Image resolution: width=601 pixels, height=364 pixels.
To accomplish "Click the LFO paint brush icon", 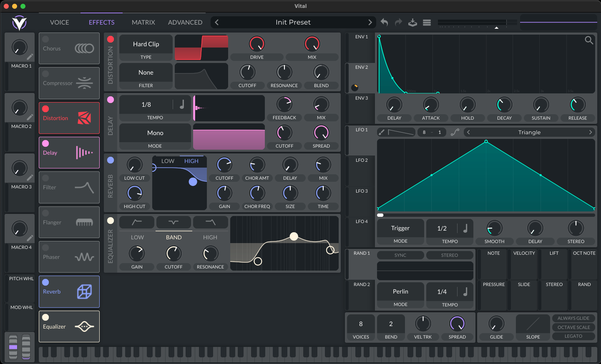I will (x=382, y=132).
